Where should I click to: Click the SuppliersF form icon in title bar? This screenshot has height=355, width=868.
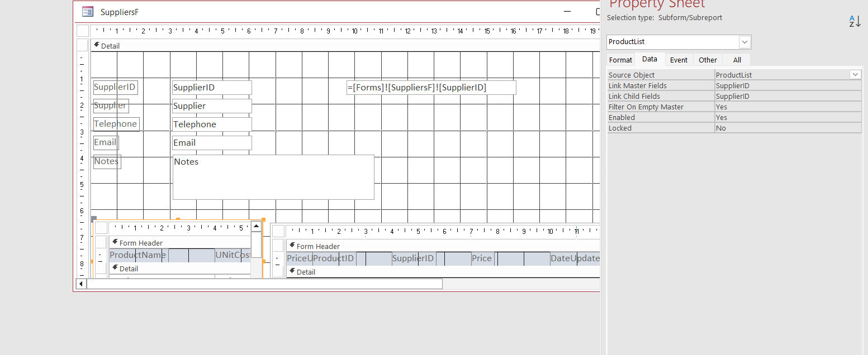[88, 11]
